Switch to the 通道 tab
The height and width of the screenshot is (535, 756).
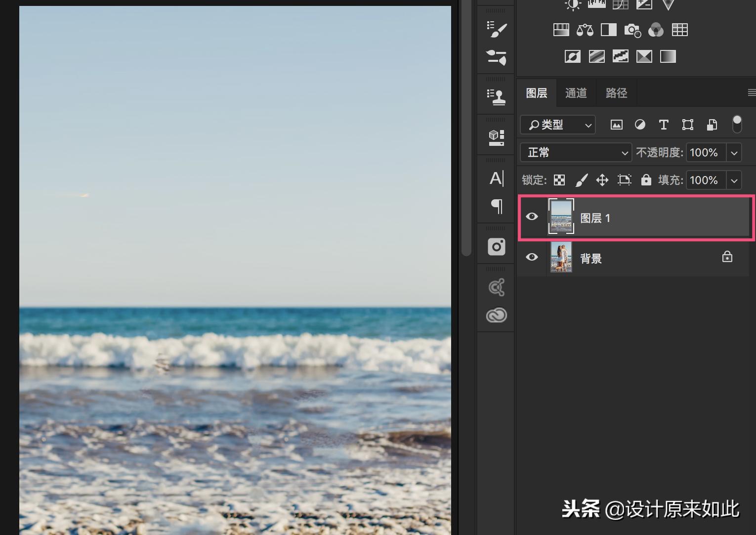point(576,93)
